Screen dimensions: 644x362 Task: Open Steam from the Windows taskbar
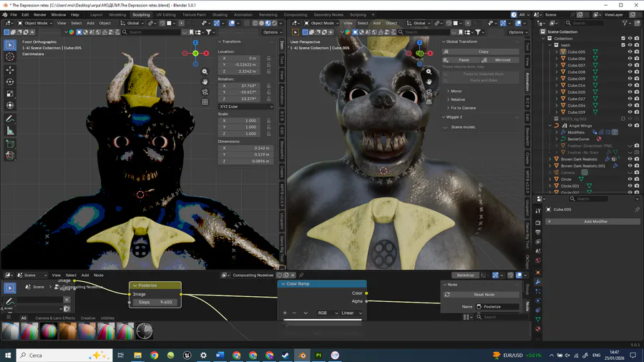click(286, 355)
